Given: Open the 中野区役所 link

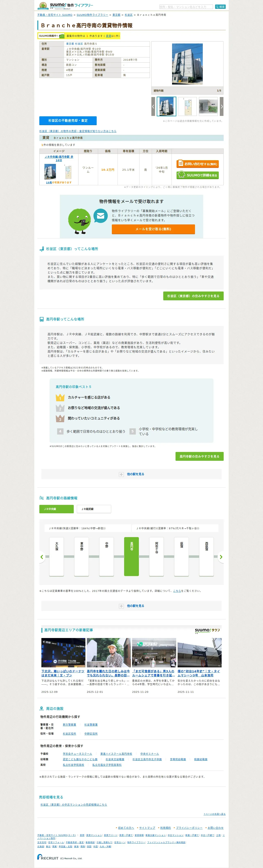Looking at the screenshot, I should pyautogui.click(x=91, y=734).
